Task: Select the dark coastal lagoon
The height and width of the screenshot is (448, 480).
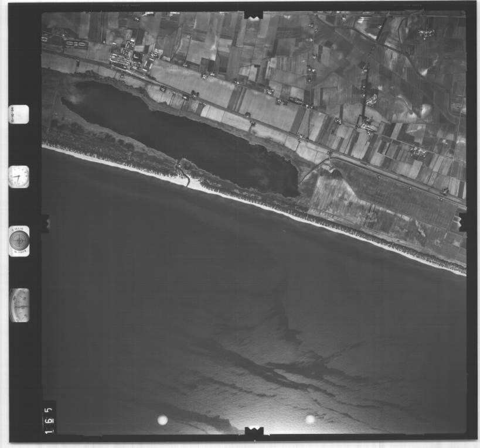Action: point(188,138)
